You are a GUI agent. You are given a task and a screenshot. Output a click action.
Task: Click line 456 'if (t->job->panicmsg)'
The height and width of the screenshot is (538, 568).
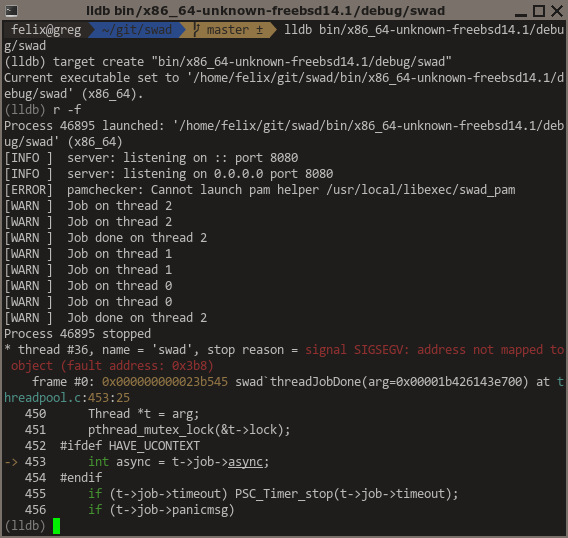(x=161, y=510)
